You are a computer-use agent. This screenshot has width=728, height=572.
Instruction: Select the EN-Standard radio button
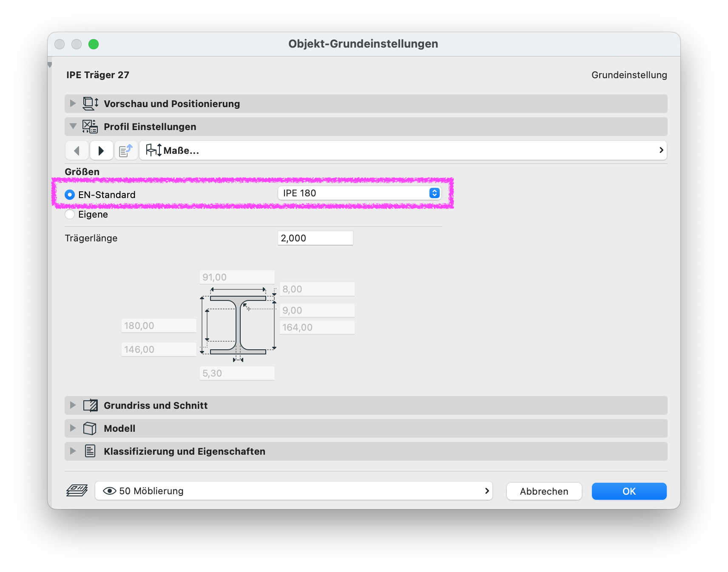click(x=70, y=195)
